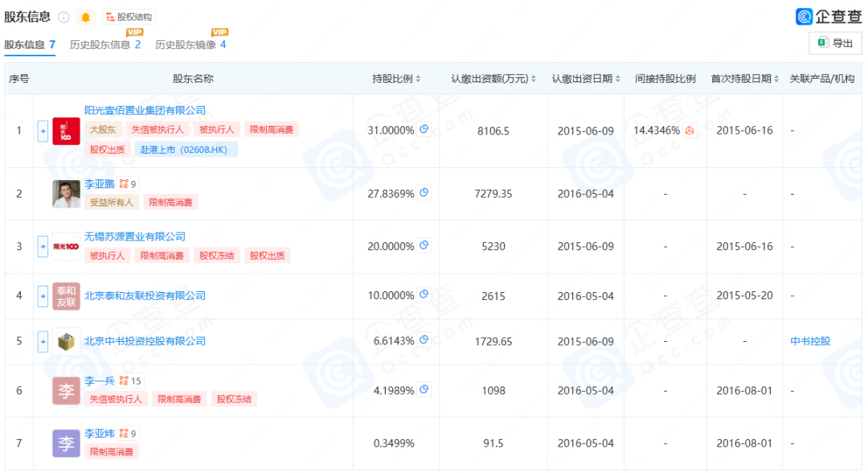Click the pie chart icon beside 31.0000%
This screenshot has width=868, height=473.
pyautogui.click(x=424, y=130)
